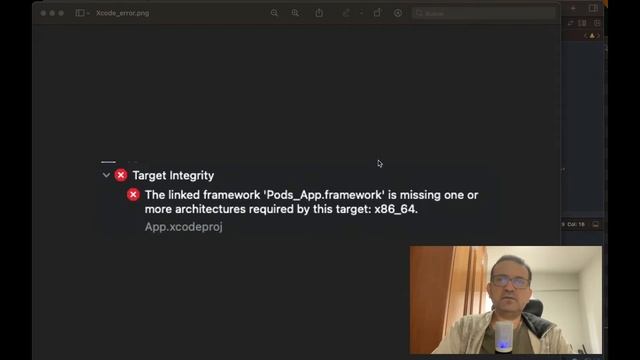Toggle the Preview sidebar view button

coord(80,13)
